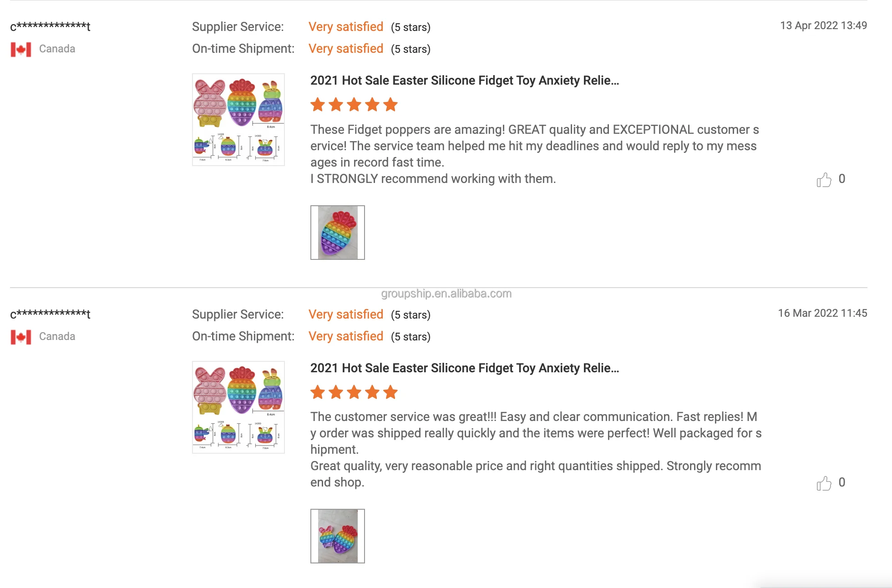This screenshot has height=588, width=892.
Task: Click the 13 Apr 2022 13:49 timestamp
Action: tap(823, 25)
